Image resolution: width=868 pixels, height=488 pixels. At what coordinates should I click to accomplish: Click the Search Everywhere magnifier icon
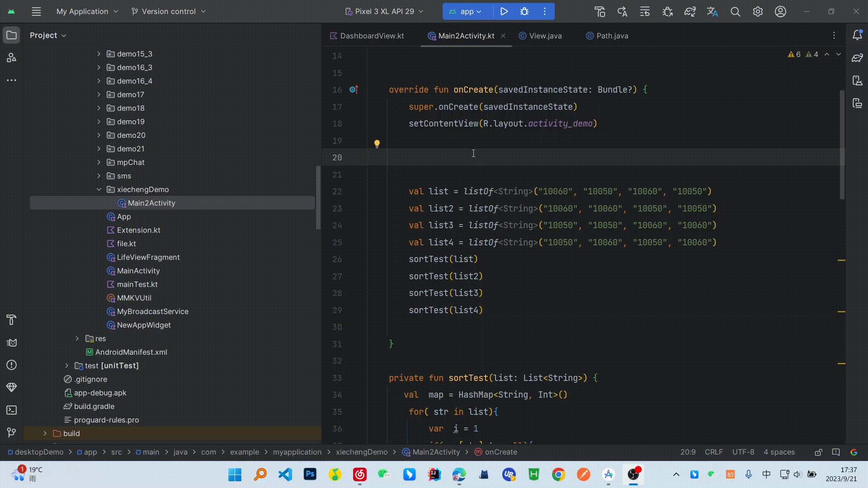click(736, 12)
